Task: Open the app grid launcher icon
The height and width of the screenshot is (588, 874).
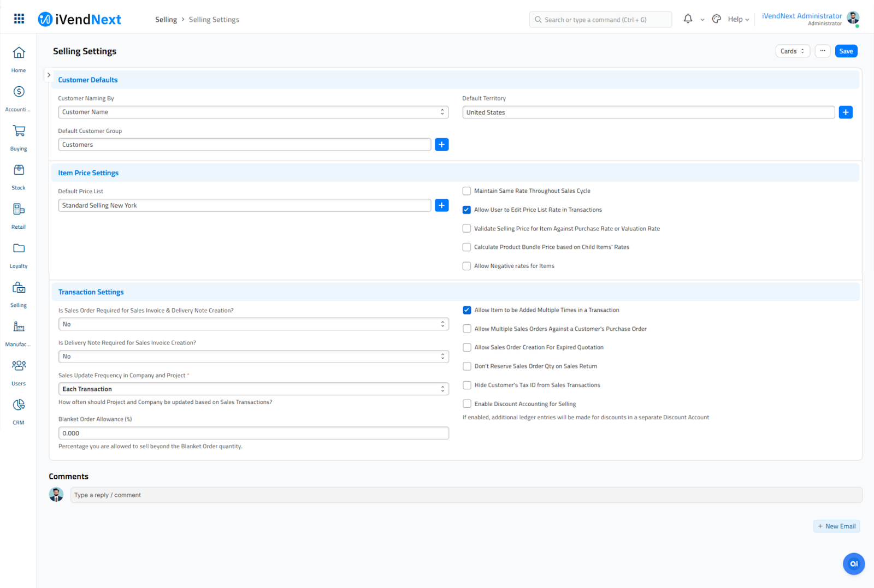Action: tap(19, 19)
